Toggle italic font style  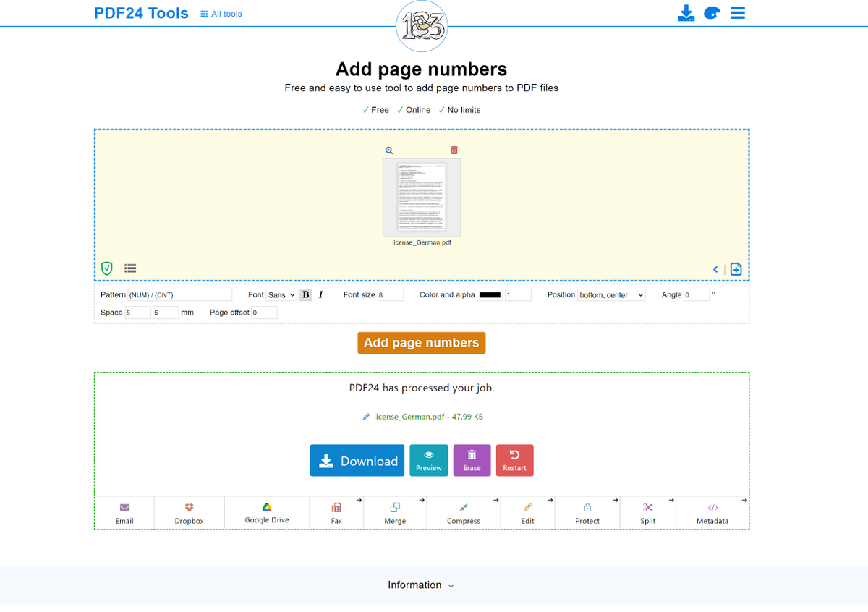click(320, 294)
